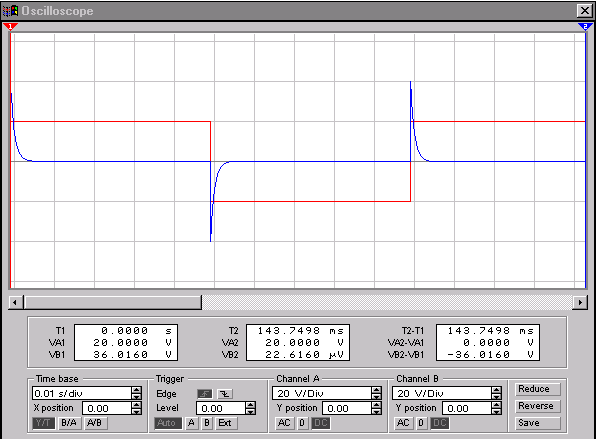
Task: Click the Oscilloscope title bar icon
Action: (10, 11)
